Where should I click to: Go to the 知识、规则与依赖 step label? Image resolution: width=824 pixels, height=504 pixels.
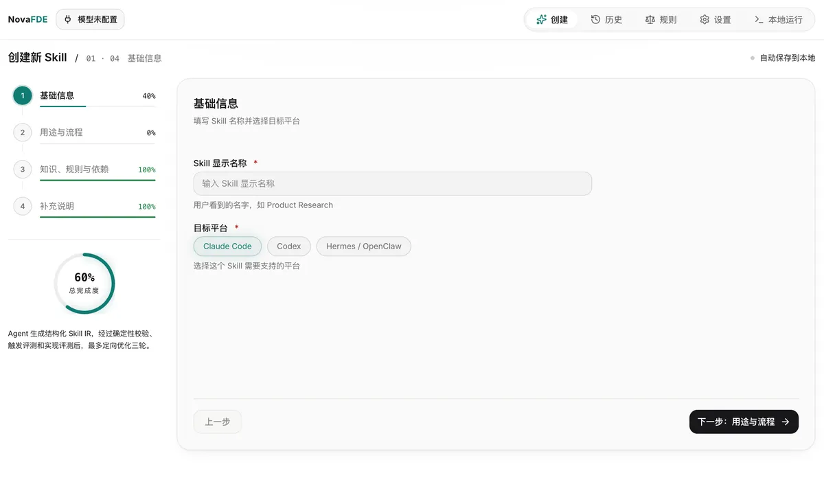[74, 169]
